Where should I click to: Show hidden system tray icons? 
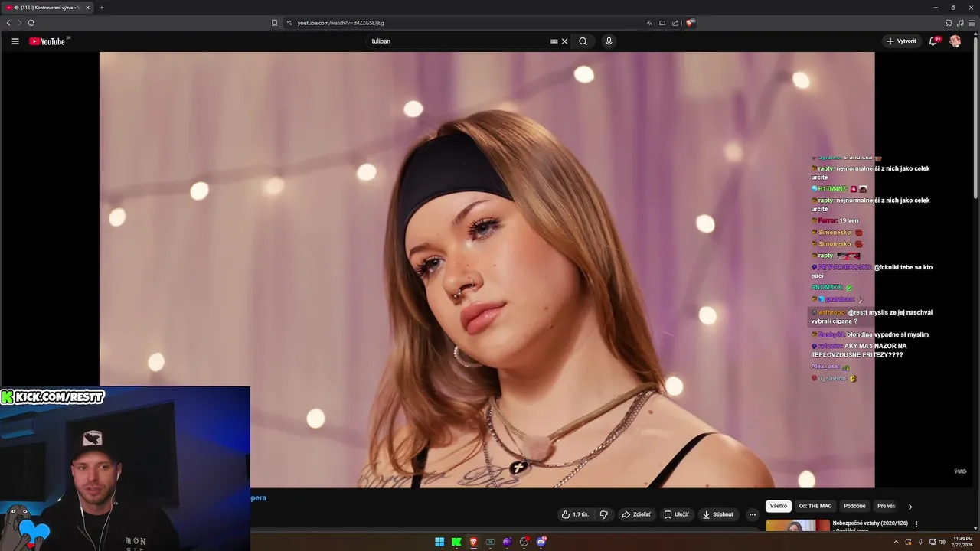(896, 542)
